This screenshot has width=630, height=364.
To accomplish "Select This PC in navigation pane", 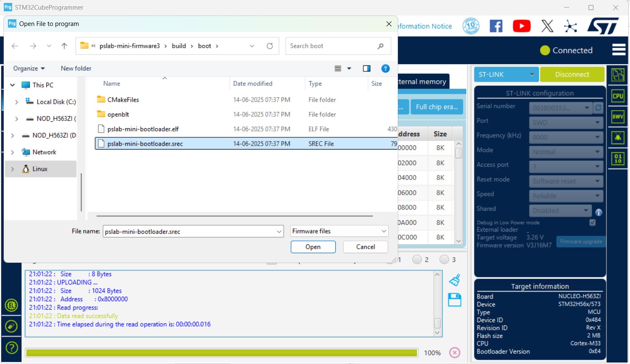I will [43, 85].
